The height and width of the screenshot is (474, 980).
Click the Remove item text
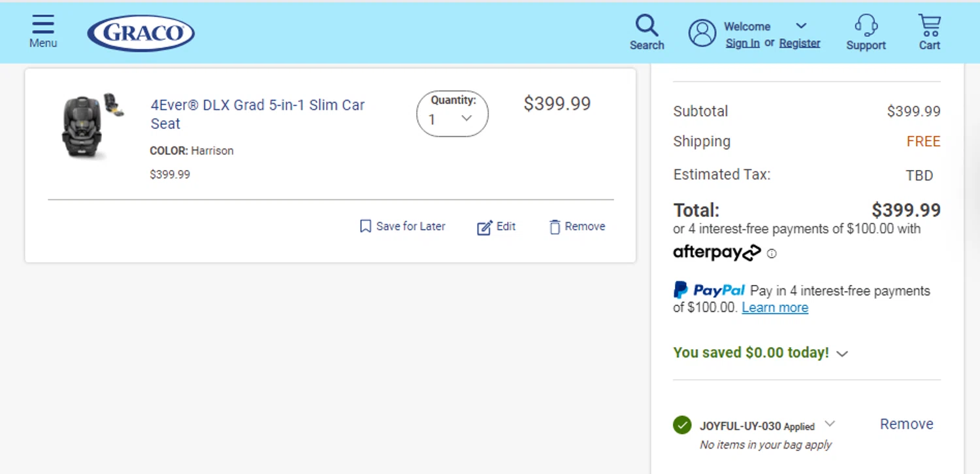tap(585, 226)
